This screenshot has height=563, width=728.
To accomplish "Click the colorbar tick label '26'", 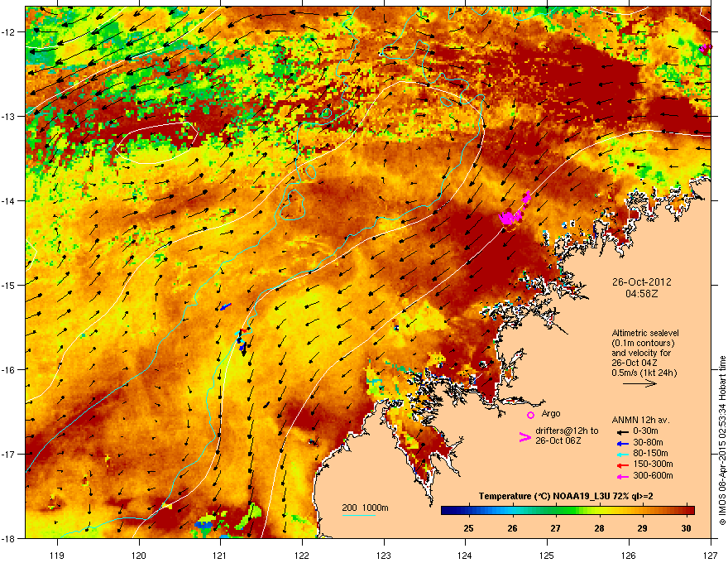I will tap(512, 528).
